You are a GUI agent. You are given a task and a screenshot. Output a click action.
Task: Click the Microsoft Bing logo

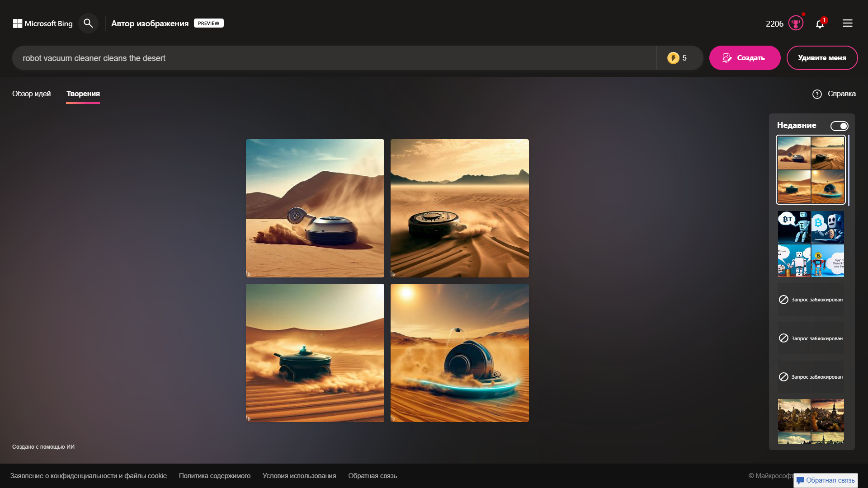click(x=43, y=23)
